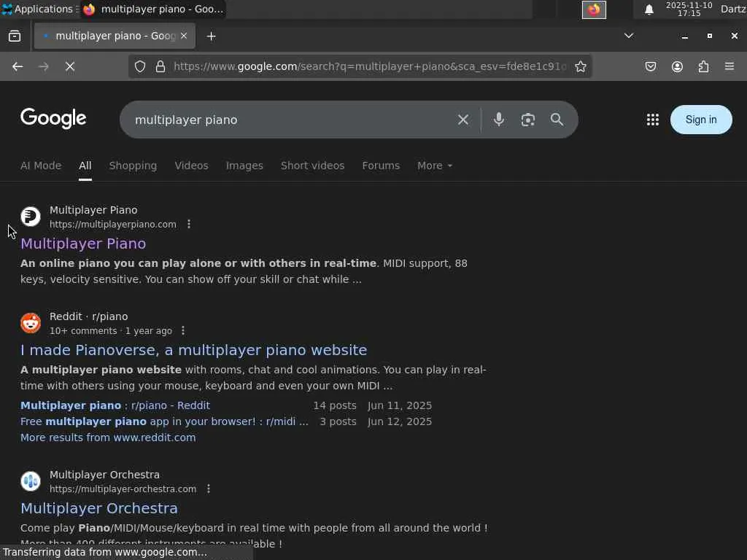Click the Multiplayer Piano site favicon

[x=31, y=217]
